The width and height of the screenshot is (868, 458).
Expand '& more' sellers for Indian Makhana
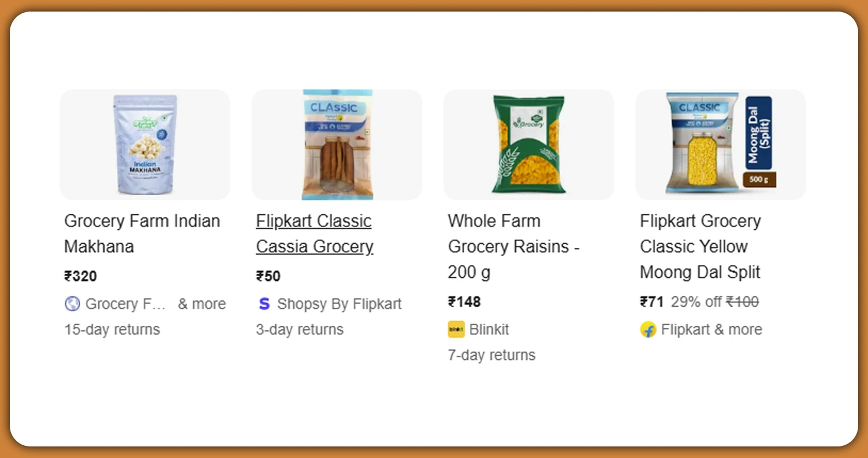pyautogui.click(x=202, y=303)
